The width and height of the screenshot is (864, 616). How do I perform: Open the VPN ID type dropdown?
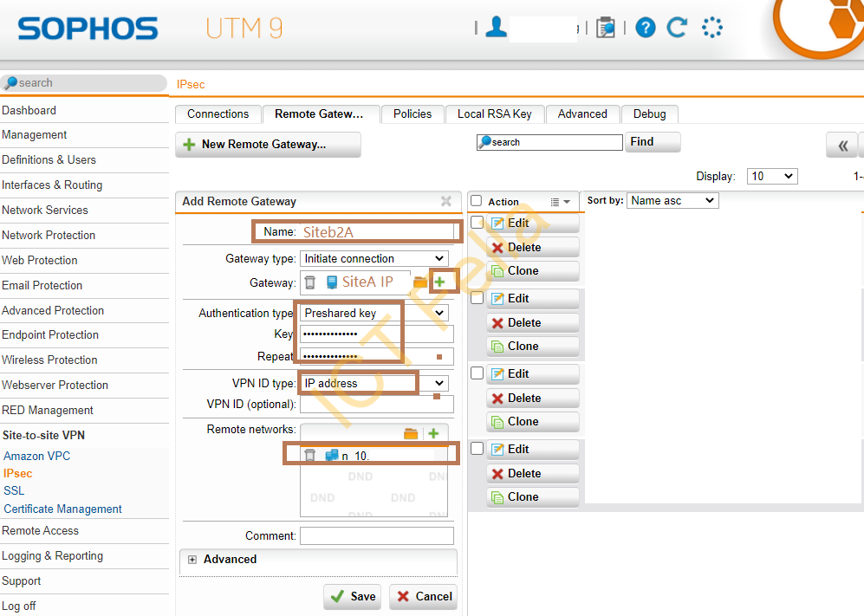374,383
